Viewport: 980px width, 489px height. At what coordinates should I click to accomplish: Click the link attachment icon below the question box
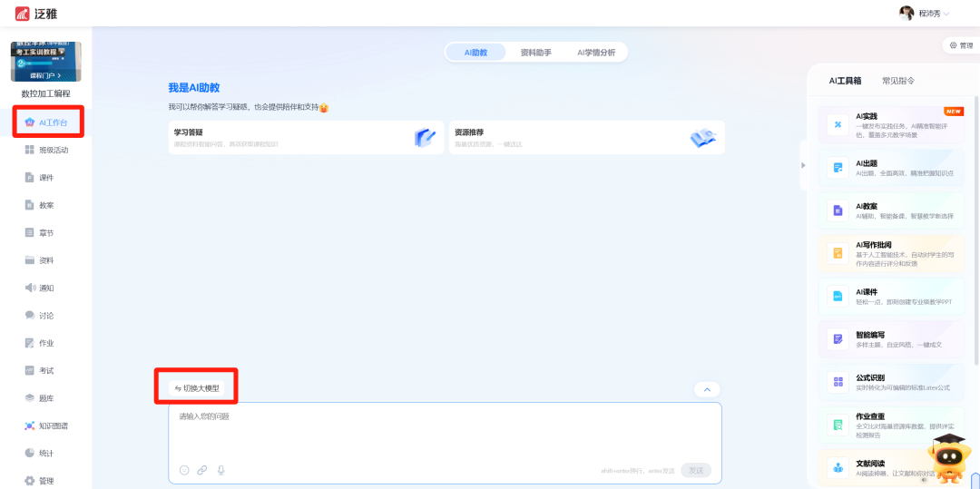(202, 470)
